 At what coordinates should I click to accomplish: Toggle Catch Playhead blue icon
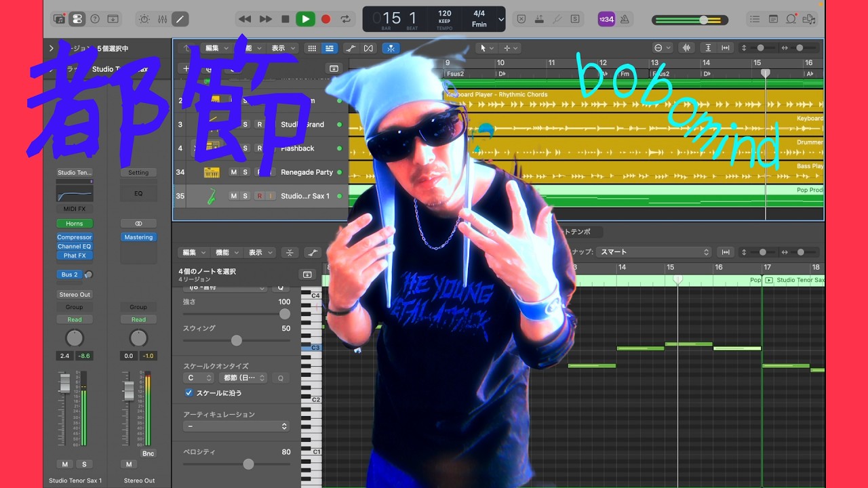coord(391,48)
